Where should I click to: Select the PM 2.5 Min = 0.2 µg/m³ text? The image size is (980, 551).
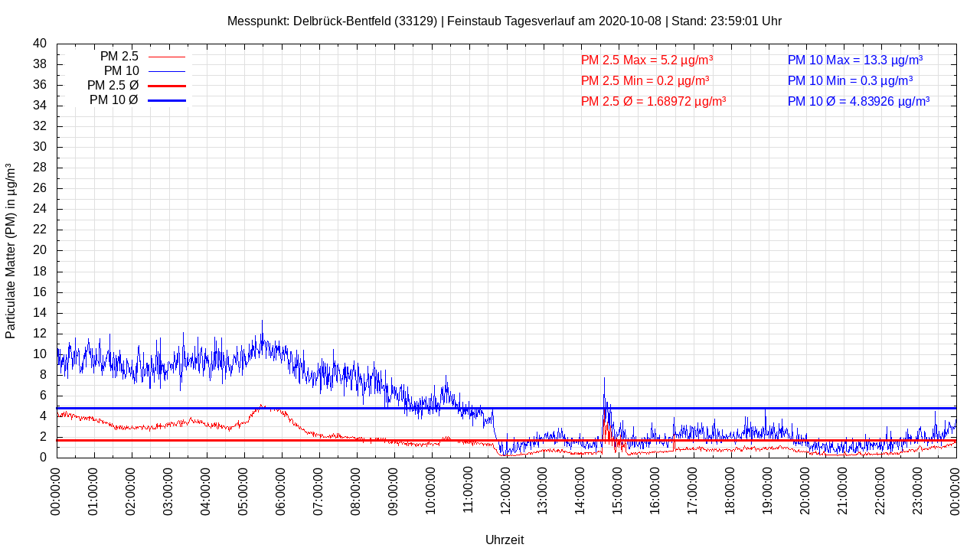(x=645, y=80)
